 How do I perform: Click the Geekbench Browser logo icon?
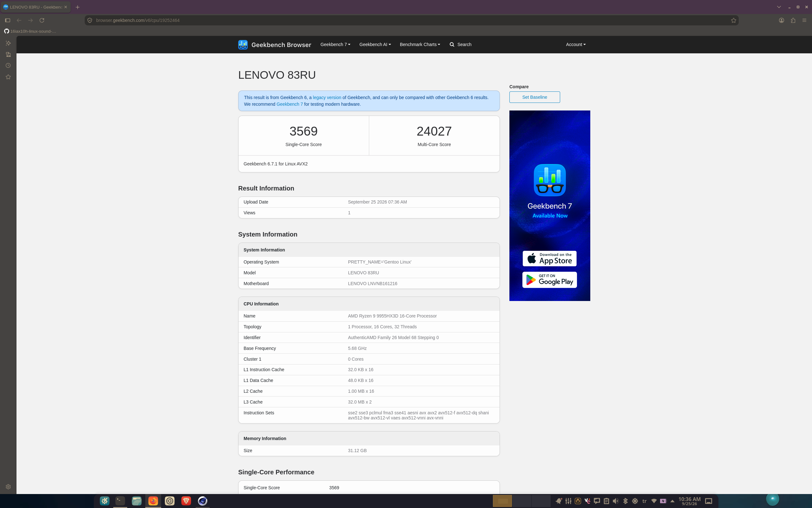click(x=243, y=44)
